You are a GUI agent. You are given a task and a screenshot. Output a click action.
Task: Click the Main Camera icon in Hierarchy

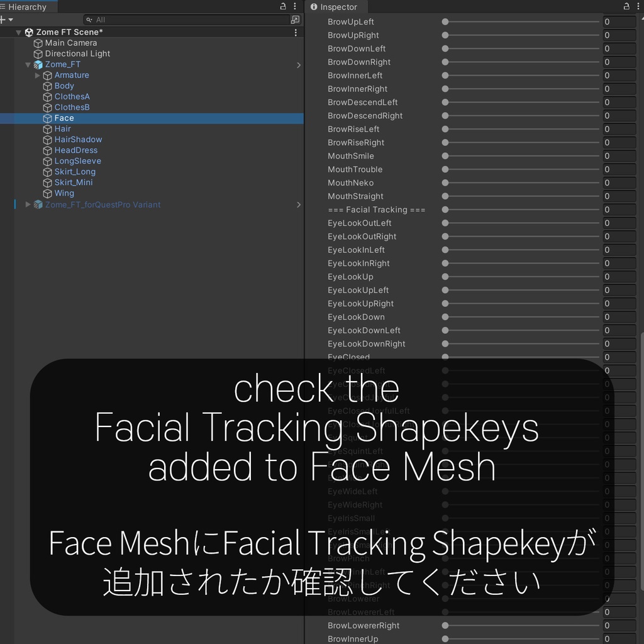pyautogui.click(x=38, y=43)
